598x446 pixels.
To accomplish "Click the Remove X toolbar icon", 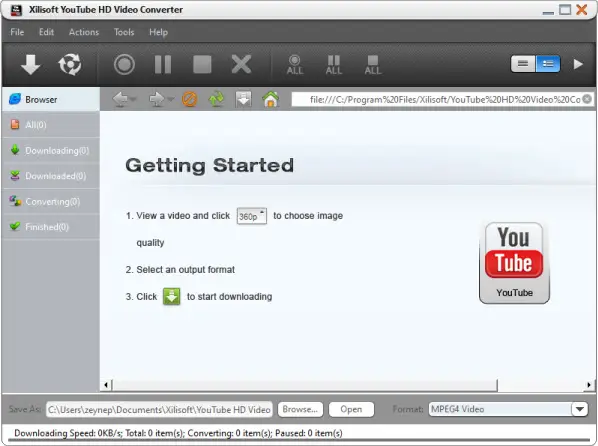I will [241, 64].
